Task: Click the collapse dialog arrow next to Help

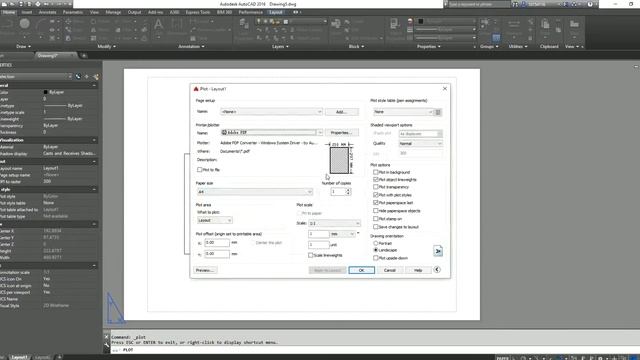Action: [x=437, y=269]
